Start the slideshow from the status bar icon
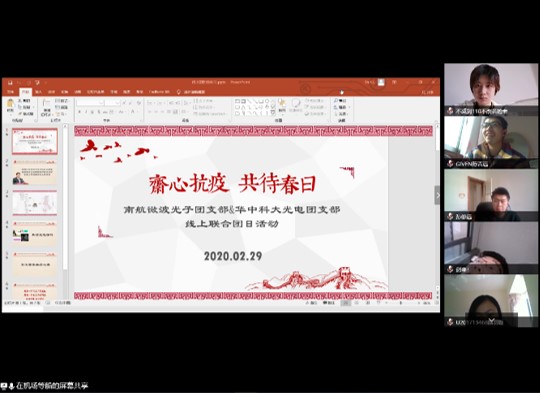 pyautogui.click(x=378, y=303)
